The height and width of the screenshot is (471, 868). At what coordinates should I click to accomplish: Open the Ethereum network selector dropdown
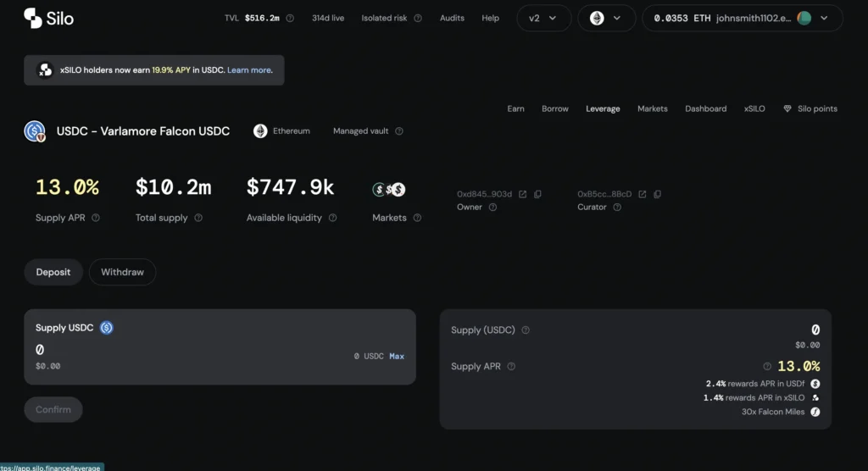point(606,19)
